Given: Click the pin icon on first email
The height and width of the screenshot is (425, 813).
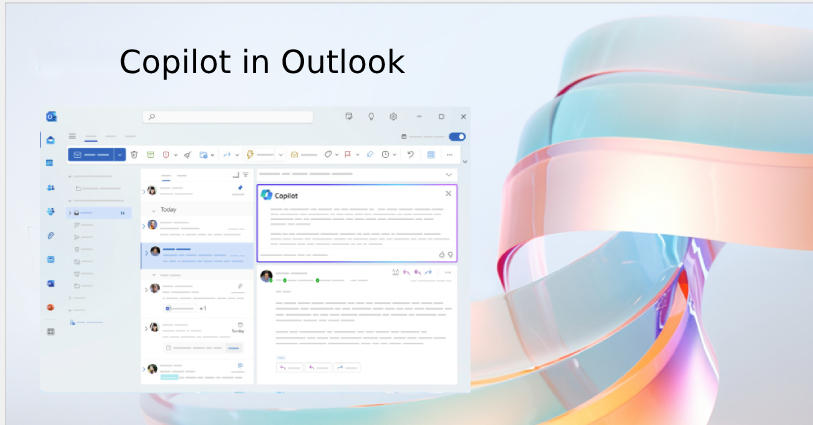Looking at the screenshot, I should pos(240,187).
